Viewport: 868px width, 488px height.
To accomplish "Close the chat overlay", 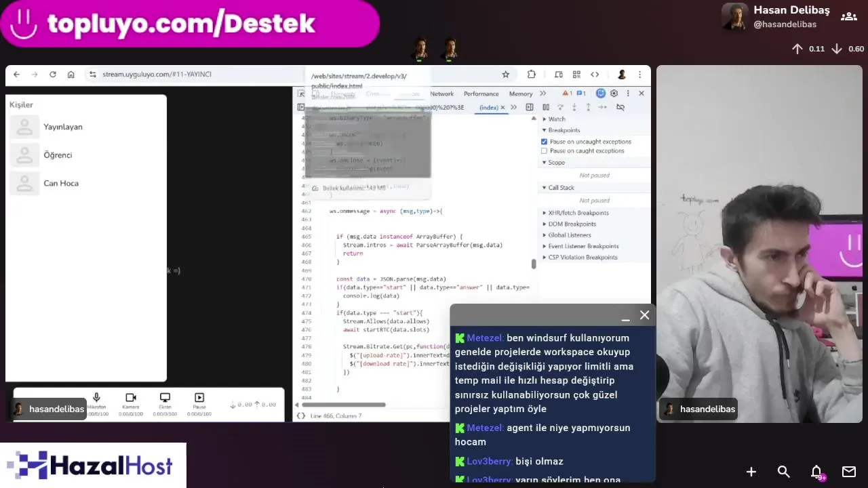I will tap(645, 315).
